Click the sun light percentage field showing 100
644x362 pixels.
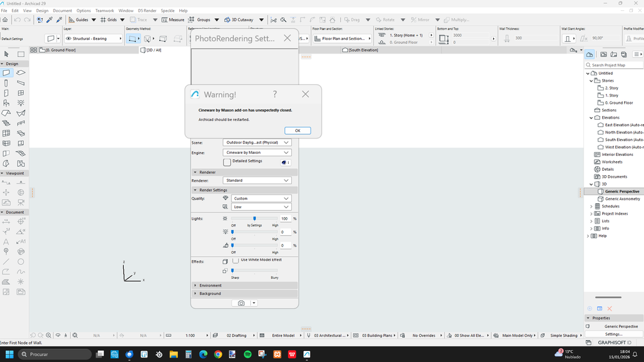[x=286, y=218]
